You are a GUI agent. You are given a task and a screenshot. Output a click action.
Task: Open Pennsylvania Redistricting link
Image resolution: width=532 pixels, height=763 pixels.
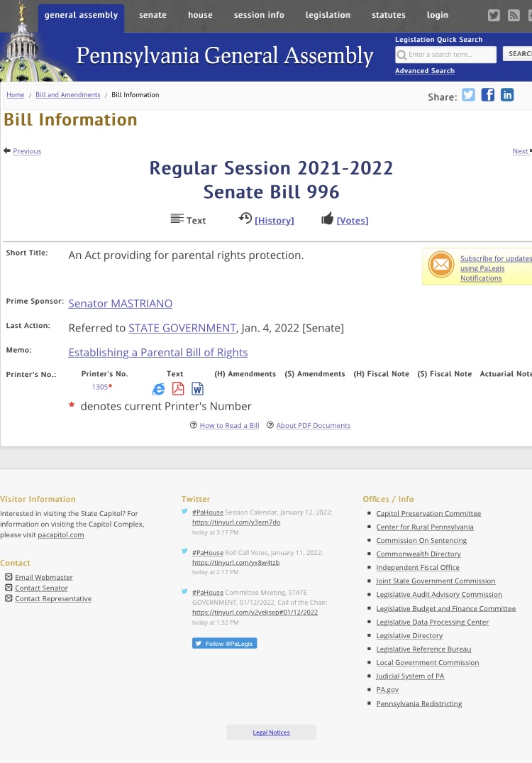click(x=419, y=703)
